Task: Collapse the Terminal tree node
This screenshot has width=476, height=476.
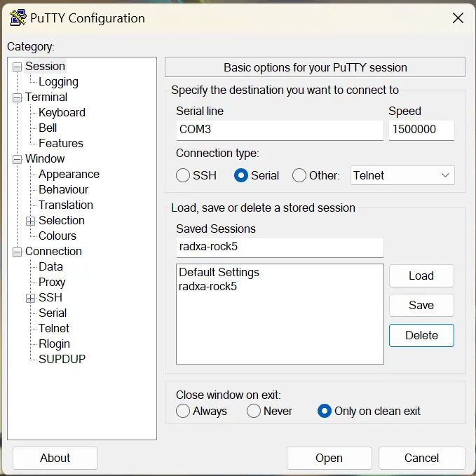Action: 18,97
